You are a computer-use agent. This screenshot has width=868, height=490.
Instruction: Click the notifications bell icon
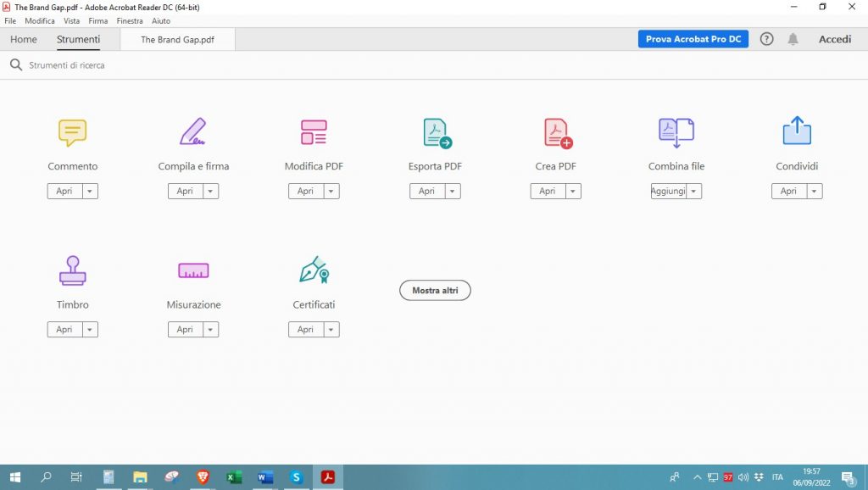point(793,39)
